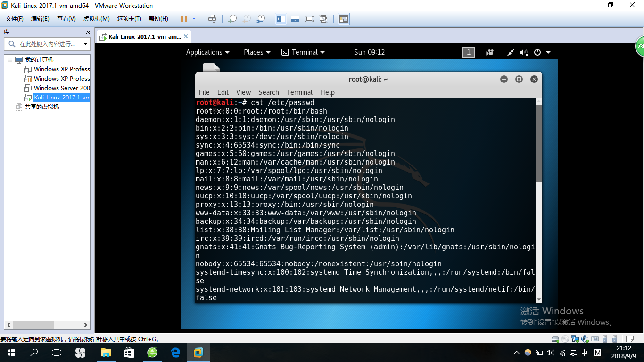Open the Terminal menu in terminal window
Image resolution: width=644 pixels, height=362 pixels.
tap(299, 92)
